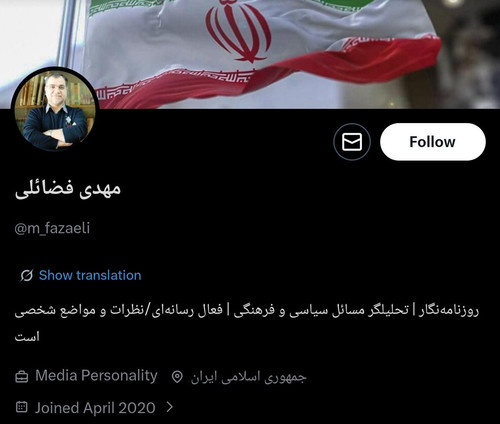The image size is (500, 424).
Task: Click the display name مهدی فضائلی
Action: tap(67, 189)
